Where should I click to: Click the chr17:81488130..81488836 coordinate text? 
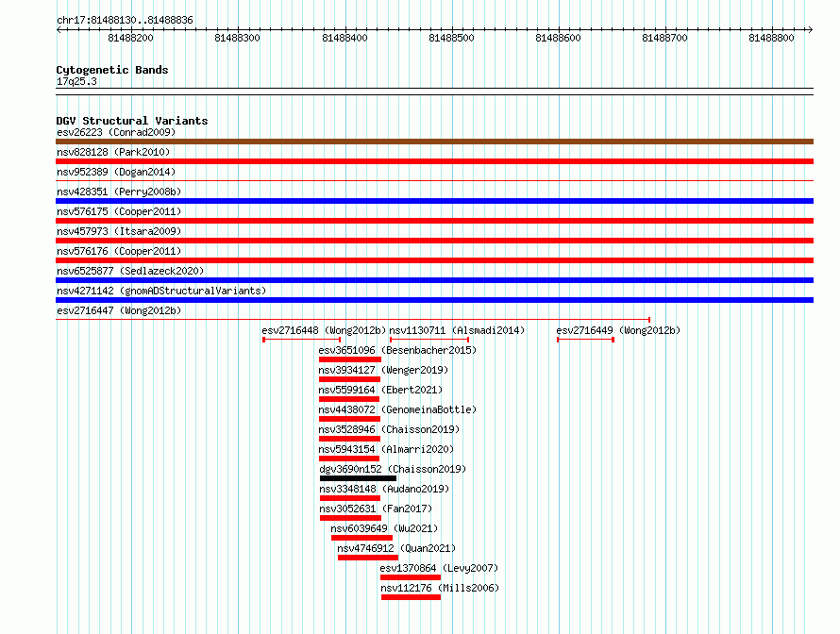click(125, 21)
